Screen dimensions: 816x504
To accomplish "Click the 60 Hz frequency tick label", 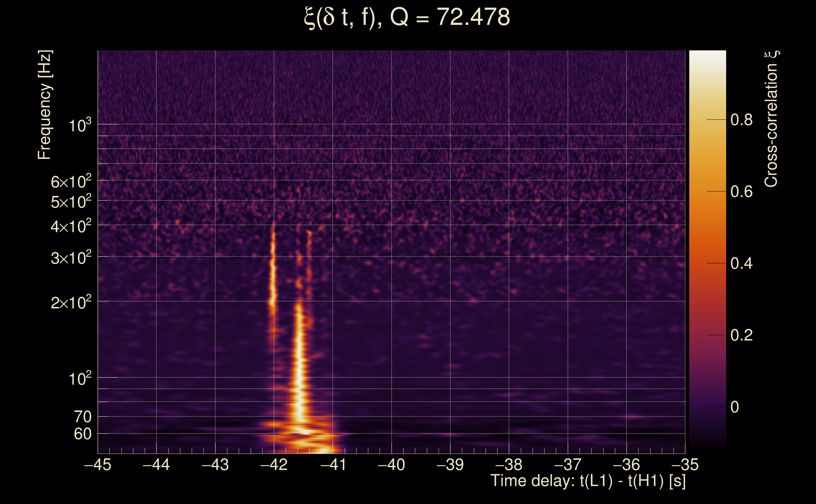I will (82, 434).
